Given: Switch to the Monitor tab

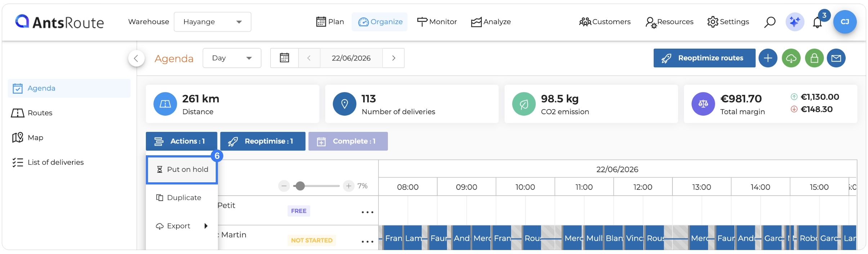Looking at the screenshot, I should (x=437, y=22).
